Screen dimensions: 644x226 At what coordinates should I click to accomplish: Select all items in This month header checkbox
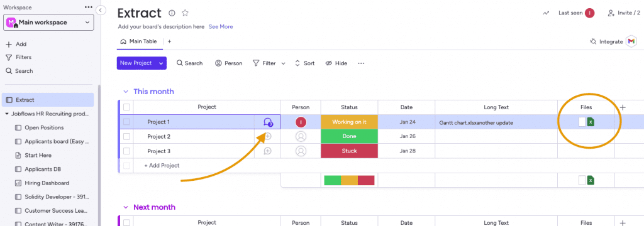[x=126, y=107]
